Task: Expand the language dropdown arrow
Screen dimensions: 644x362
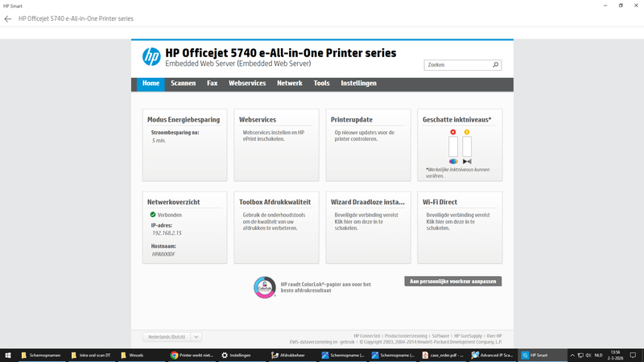Action: pyautogui.click(x=196, y=337)
